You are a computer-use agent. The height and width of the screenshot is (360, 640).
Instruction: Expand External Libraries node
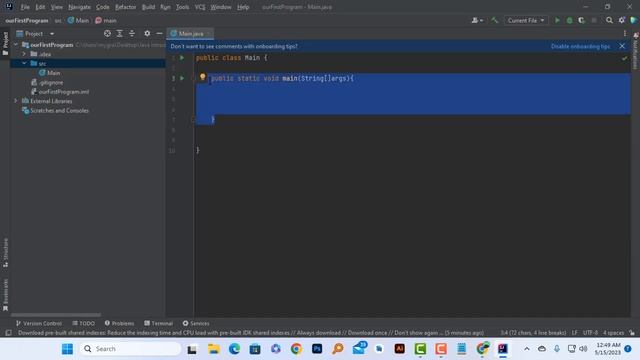coord(16,101)
